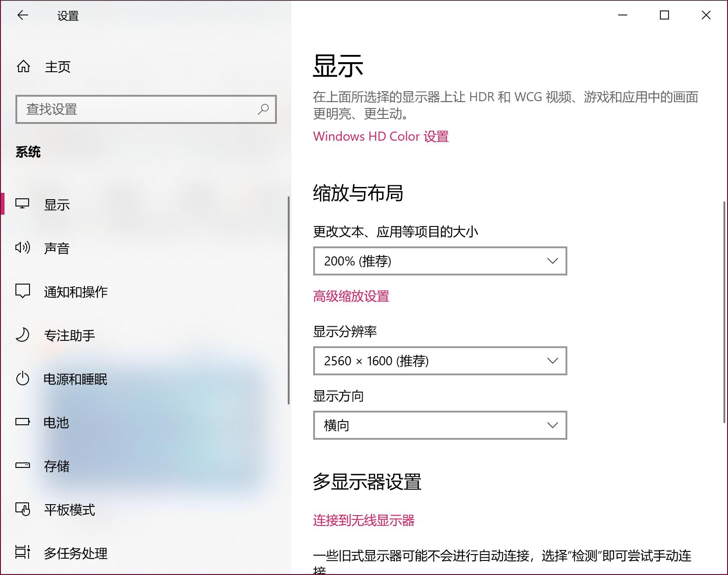728x575 pixels.
Task: Click the back arrow at top left
Action: point(22,15)
